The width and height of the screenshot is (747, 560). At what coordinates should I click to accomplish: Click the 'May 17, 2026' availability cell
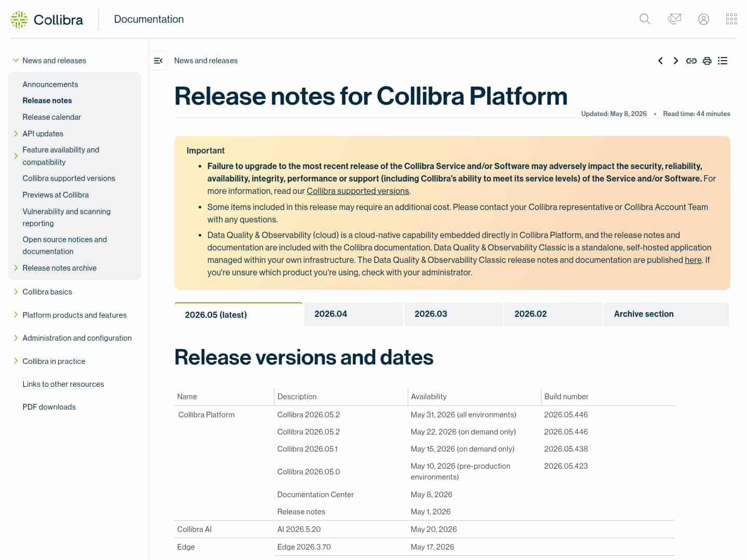(433, 547)
